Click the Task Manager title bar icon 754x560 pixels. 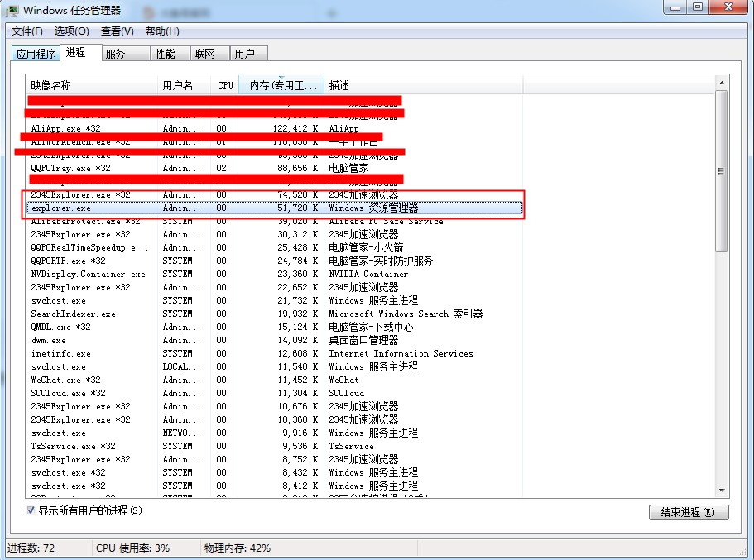(12, 10)
